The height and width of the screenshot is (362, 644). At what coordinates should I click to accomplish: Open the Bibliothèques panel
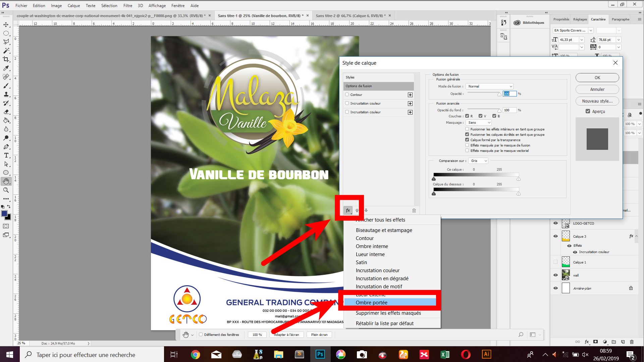(x=529, y=23)
